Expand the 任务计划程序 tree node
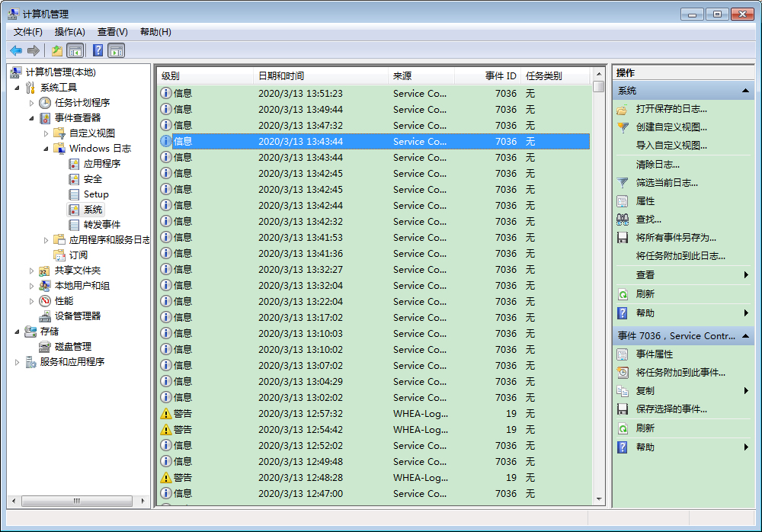This screenshot has height=532, width=762. pos(33,102)
